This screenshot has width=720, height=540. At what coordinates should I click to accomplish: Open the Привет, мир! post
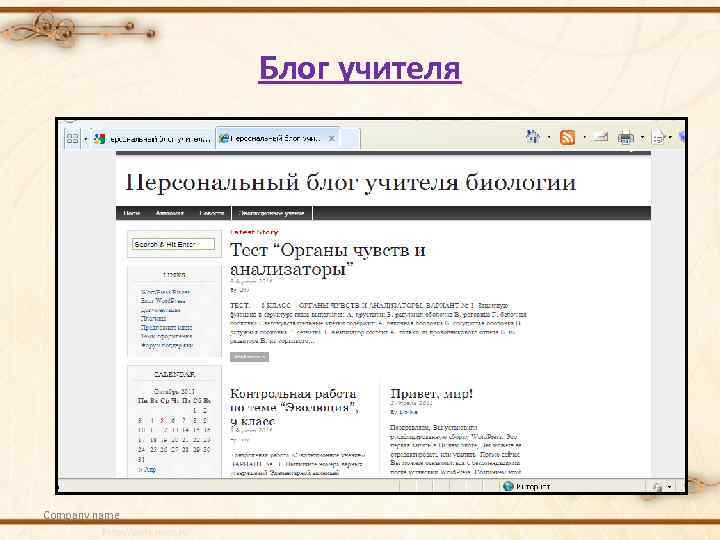point(431,394)
